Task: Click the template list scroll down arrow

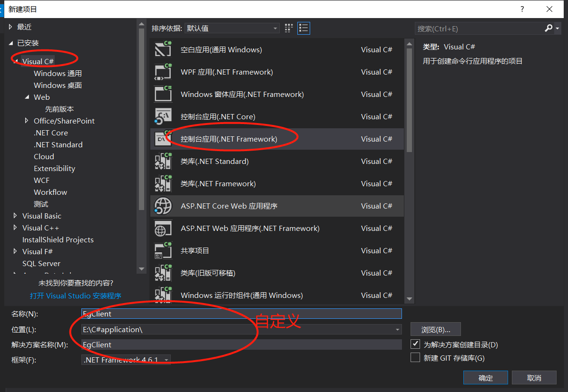Action: click(x=409, y=299)
